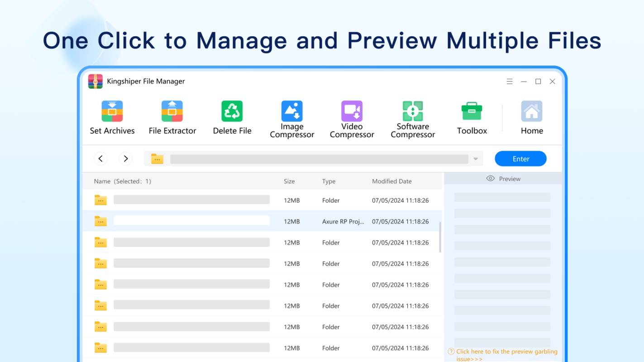644x362 pixels.
Task: Sort by the Modified Date column header
Action: pos(392,181)
